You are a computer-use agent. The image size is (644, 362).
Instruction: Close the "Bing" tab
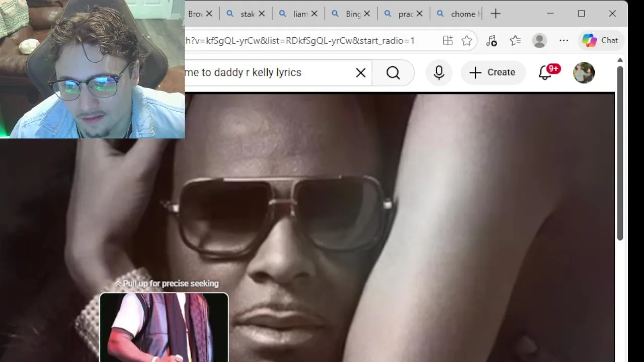(x=367, y=14)
